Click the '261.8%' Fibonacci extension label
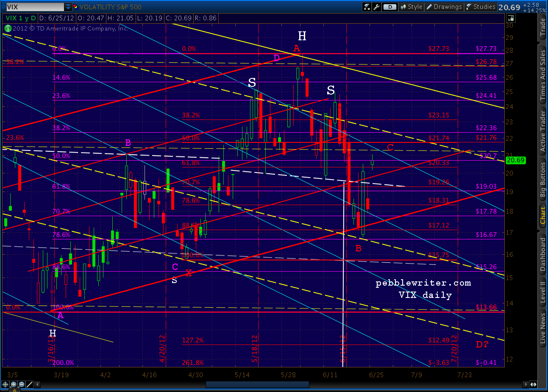Viewport: 548px width, 392px height. coord(193,363)
